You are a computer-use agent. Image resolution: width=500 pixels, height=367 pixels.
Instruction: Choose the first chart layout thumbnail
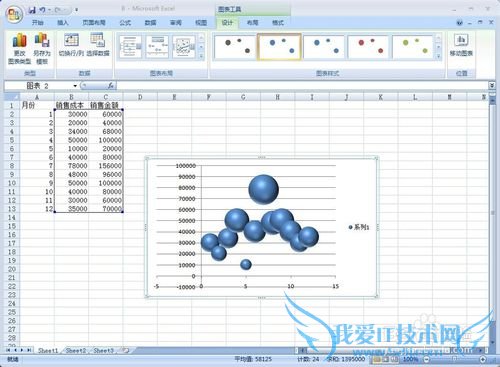(130, 47)
